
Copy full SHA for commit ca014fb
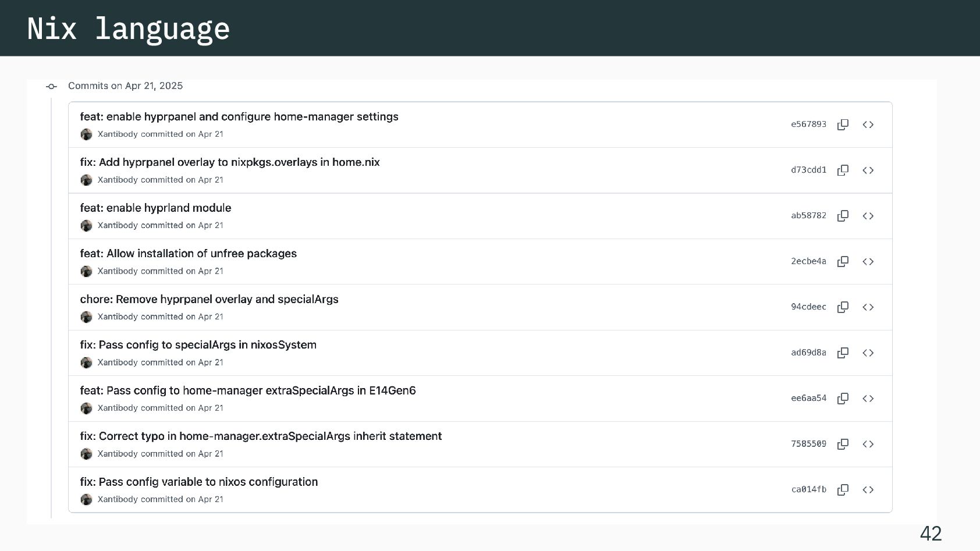point(843,490)
